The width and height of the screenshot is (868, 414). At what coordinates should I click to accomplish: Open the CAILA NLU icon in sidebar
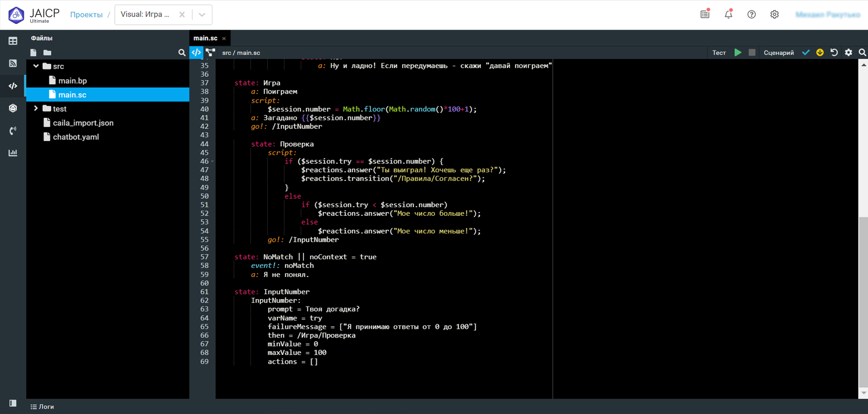[x=13, y=108]
